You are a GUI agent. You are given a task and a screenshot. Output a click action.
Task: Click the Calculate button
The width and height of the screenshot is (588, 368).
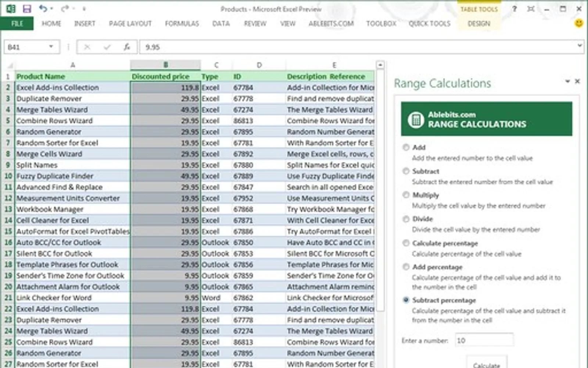(487, 362)
